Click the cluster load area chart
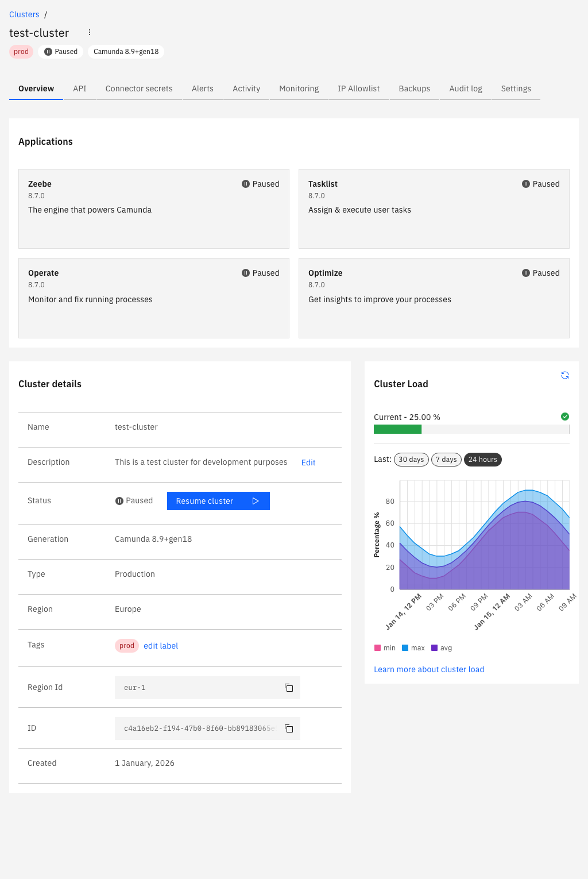This screenshot has height=879, width=588. [484, 535]
